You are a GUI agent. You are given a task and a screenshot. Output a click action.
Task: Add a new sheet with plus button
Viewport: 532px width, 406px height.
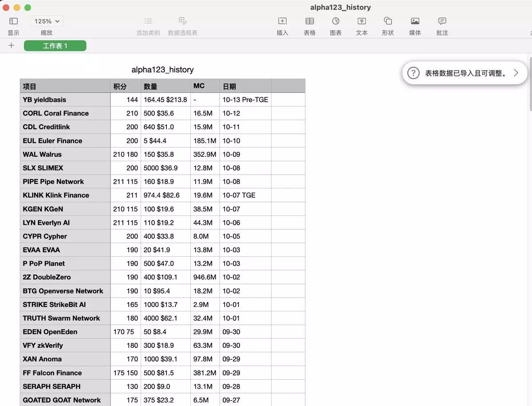(12, 45)
